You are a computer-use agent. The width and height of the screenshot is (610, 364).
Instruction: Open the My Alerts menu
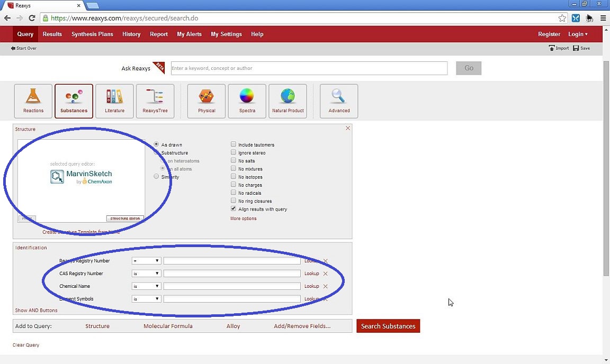(x=190, y=34)
